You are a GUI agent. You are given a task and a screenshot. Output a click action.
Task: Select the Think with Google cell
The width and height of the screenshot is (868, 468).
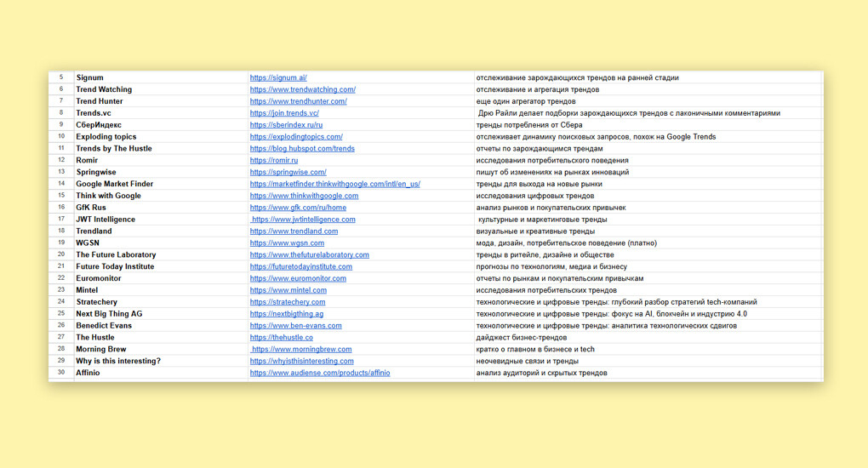[x=161, y=196]
